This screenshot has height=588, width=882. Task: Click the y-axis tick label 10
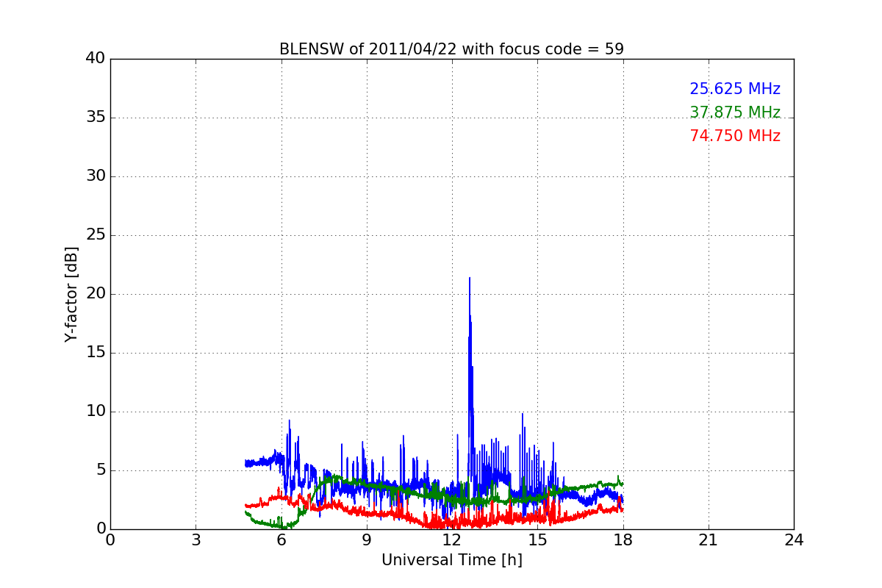tap(96, 412)
